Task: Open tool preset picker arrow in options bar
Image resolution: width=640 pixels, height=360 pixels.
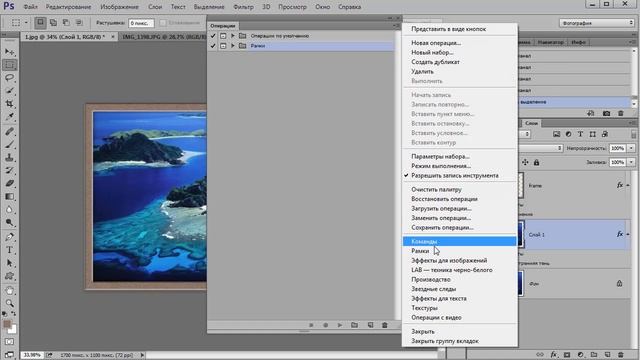Action: point(26,23)
